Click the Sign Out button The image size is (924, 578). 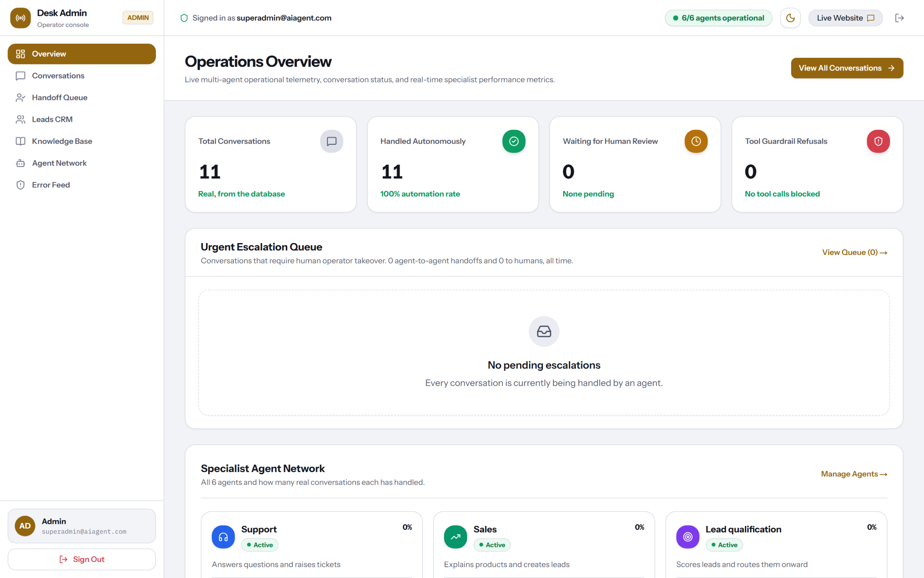click(x=82, y=559)
